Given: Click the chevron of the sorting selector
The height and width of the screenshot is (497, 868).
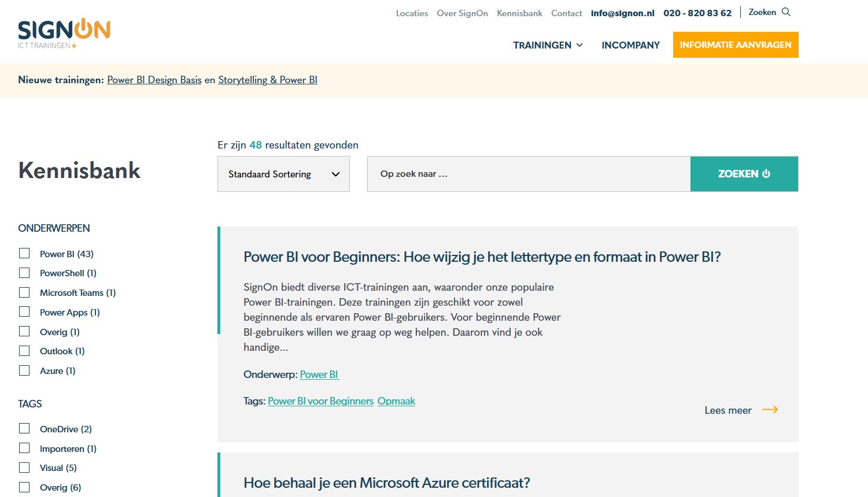Looking at the screenshot, I should [335, 174].
